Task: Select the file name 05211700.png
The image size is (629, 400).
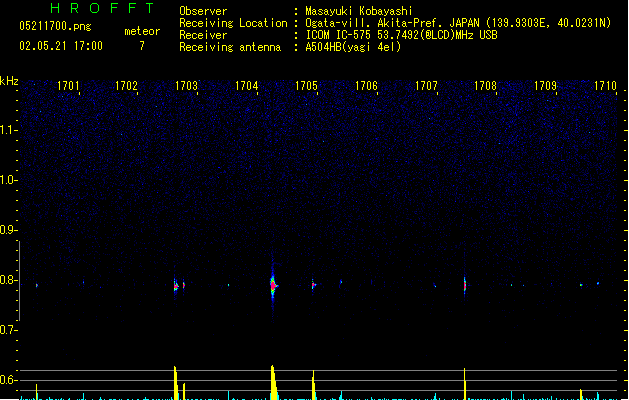Action: coord(55,26)
